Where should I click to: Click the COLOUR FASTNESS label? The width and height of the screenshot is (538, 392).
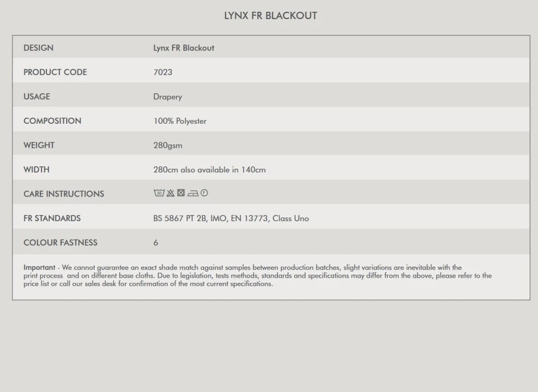(x=61, y=243)
